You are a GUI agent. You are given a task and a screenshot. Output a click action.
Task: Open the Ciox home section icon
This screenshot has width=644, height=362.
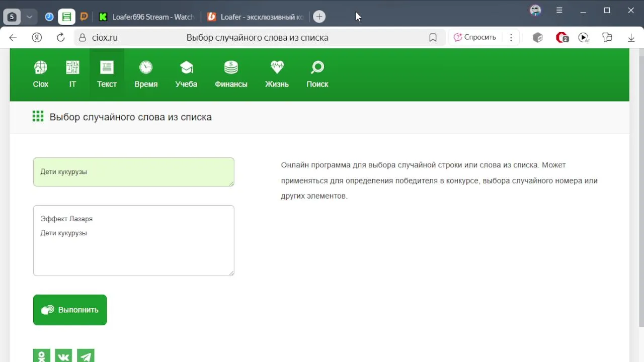coord(41,74)
